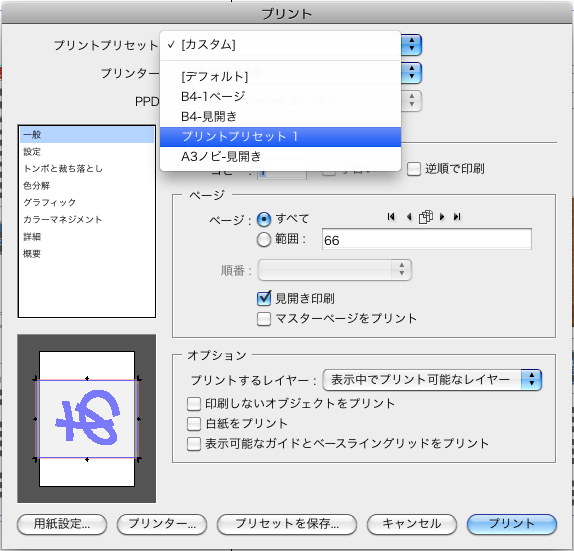Image resolution: width=574 pixels, height=551 pixels.
Task: Enable マスターページをプリント checkbox
Action: tap(264, 319)
